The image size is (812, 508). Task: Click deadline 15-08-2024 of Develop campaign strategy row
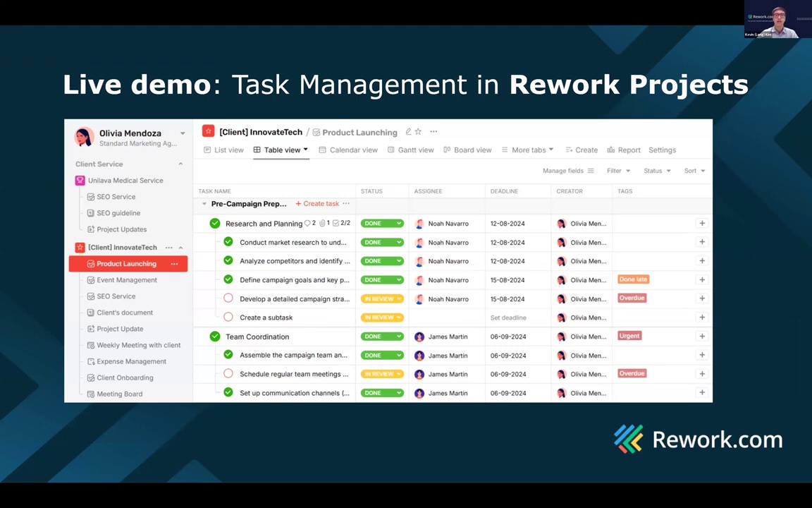pos(508,299)
